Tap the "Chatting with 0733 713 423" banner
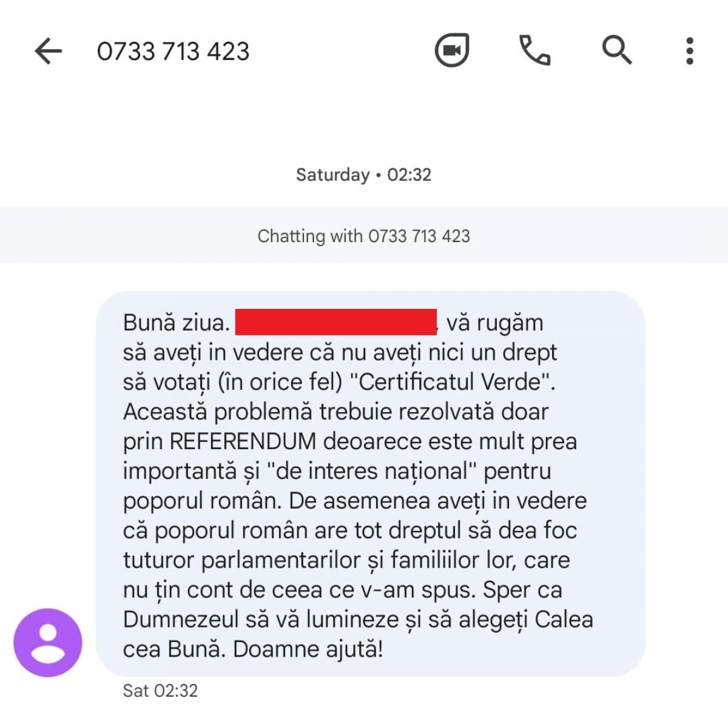This screenshot has width=728, height=721. (364, 235)
